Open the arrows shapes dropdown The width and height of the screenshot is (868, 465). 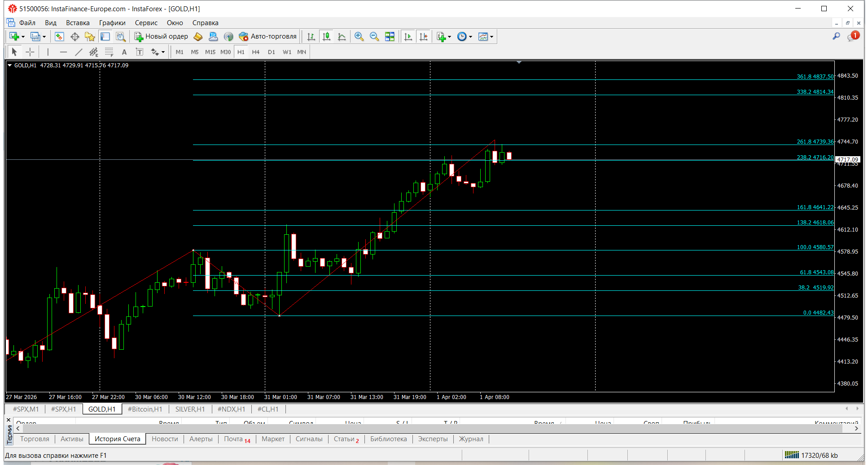point(158,52)
